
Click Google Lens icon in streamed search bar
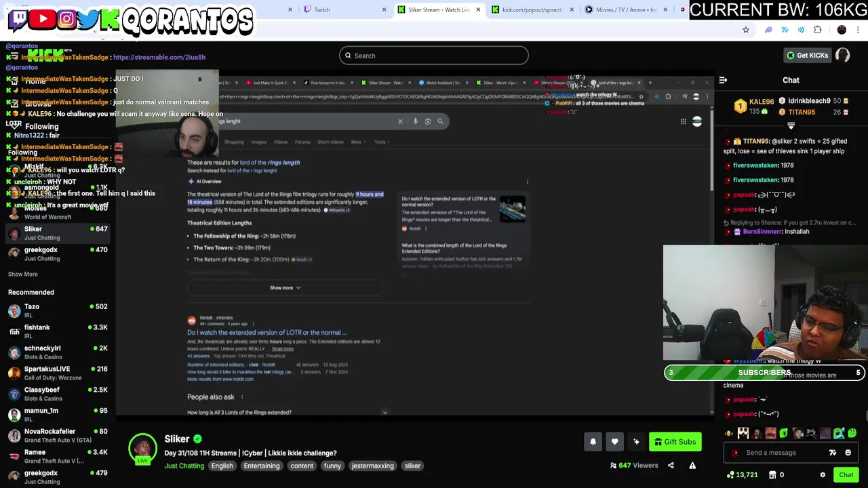pos(428,121)
